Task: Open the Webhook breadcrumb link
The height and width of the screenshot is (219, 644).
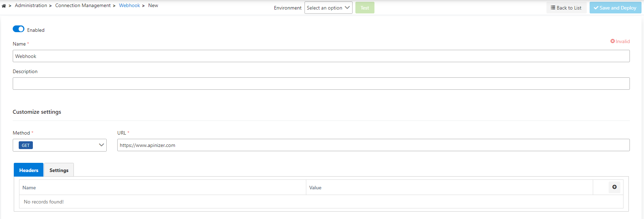Action: (x=129, y=6)
